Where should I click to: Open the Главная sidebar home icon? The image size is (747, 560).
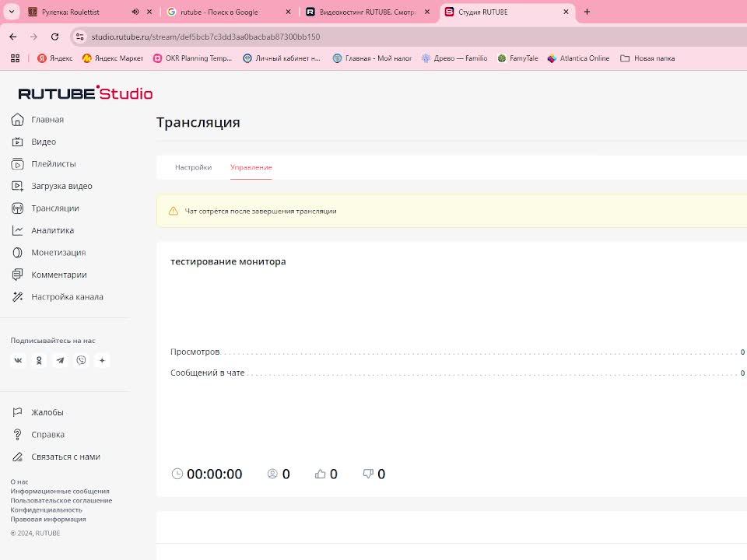coord(17,120)
